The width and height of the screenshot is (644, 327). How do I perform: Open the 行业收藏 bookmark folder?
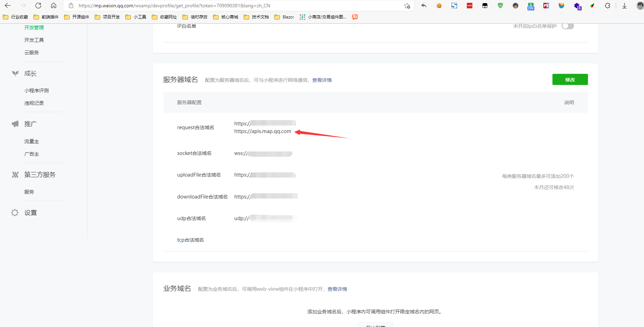click(x=16, y=17)
